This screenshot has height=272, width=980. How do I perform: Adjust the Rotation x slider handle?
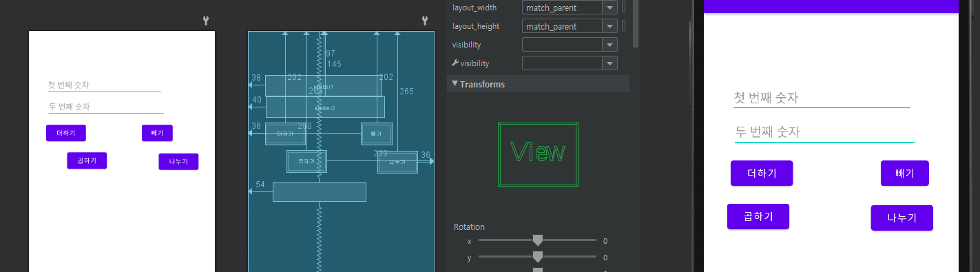click(x=538, y=240)
